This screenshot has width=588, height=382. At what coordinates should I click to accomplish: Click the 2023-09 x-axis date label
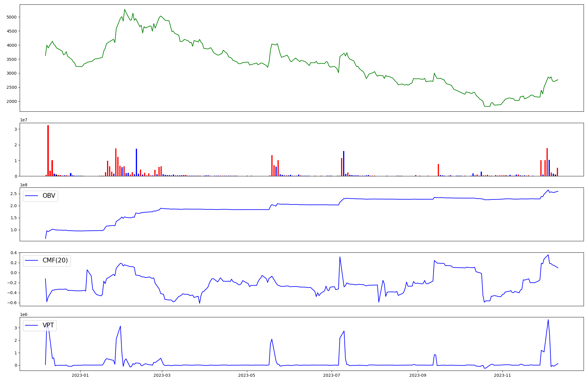click(x=418, y=375)
